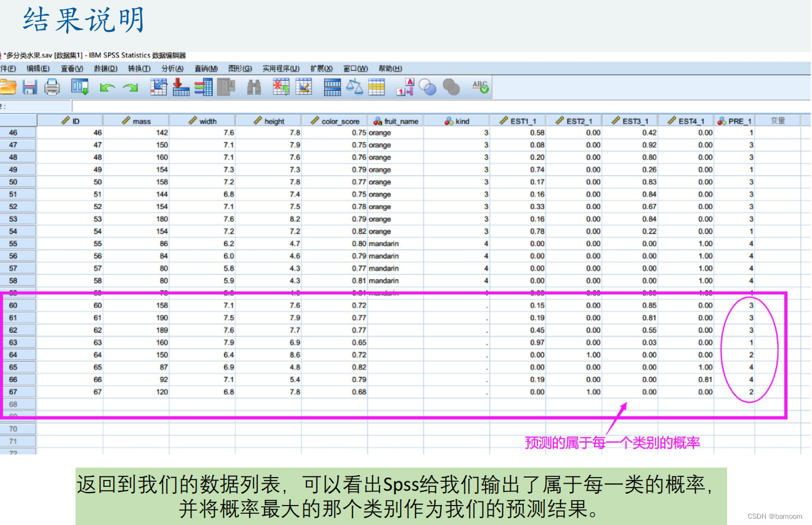Screen dimensions: 812x525
Task: Select the mass column header
Action: coord(136,121)
